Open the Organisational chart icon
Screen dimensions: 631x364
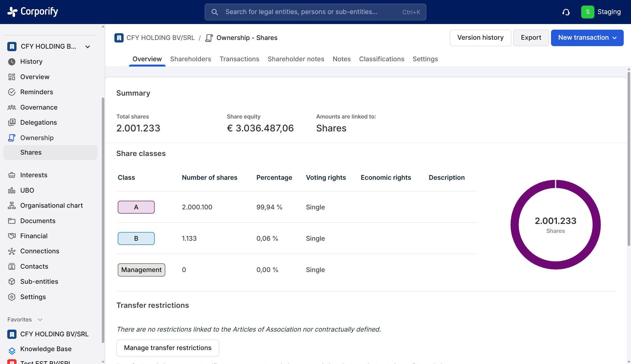tap(12, 205)
